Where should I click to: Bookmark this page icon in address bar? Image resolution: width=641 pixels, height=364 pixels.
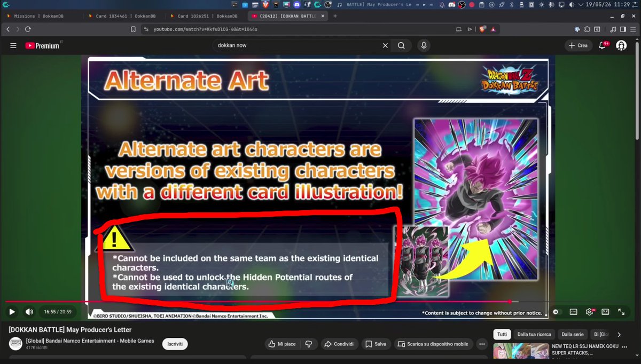point(134,29)
